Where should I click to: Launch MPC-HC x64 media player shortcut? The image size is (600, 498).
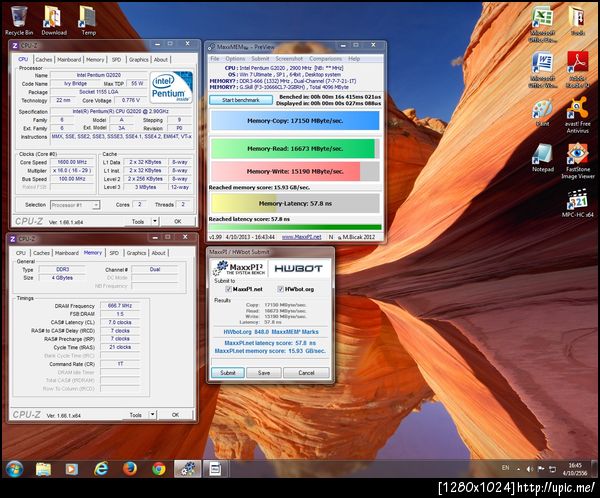pyautogui.click(x=577, y=203)
